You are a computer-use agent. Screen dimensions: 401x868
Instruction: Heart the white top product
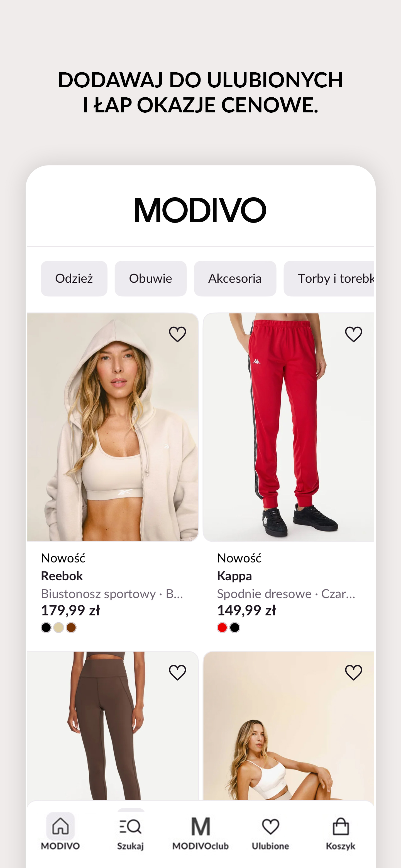coord(353,673)
